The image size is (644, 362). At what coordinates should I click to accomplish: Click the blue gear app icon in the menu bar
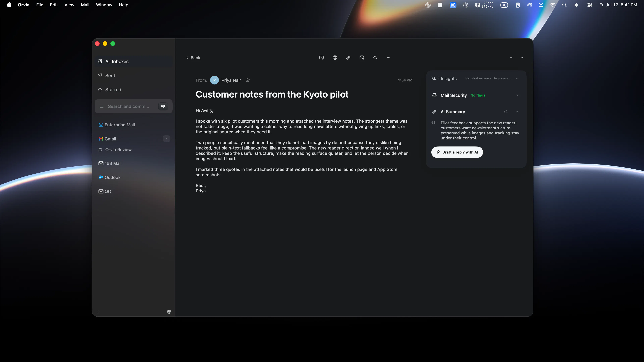click(453, 5)
